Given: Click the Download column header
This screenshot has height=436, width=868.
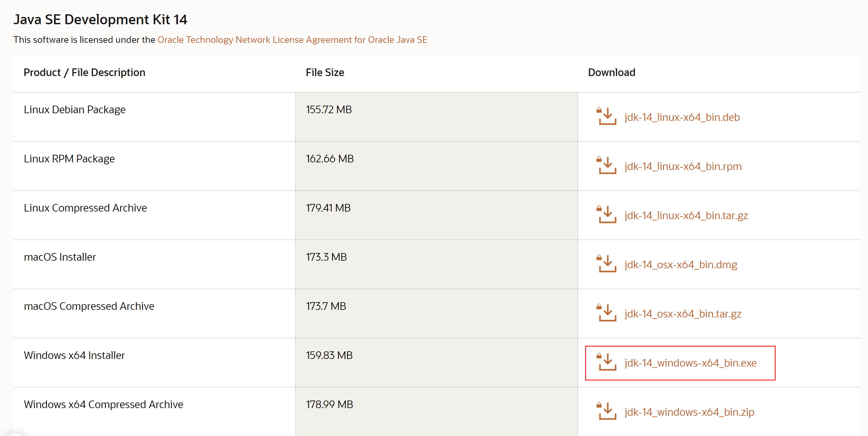Looking at the screenshot, I should tap(611, 72).
